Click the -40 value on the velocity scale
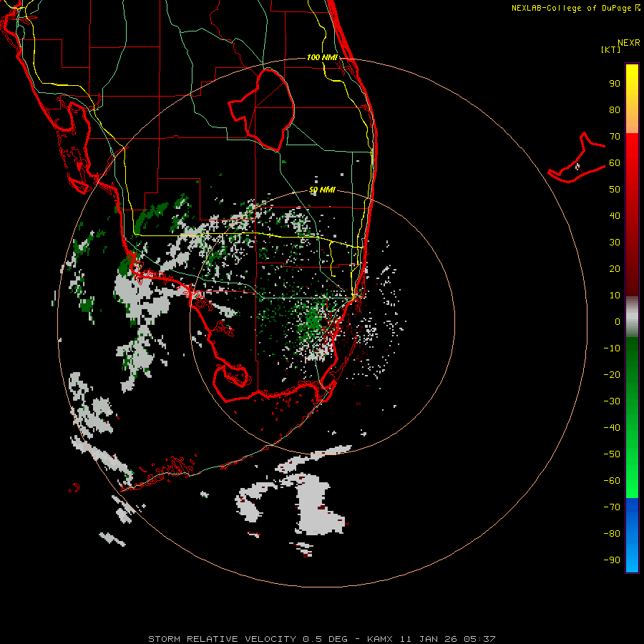Viewport: 644px width, 644px height. tap(612, 428)
